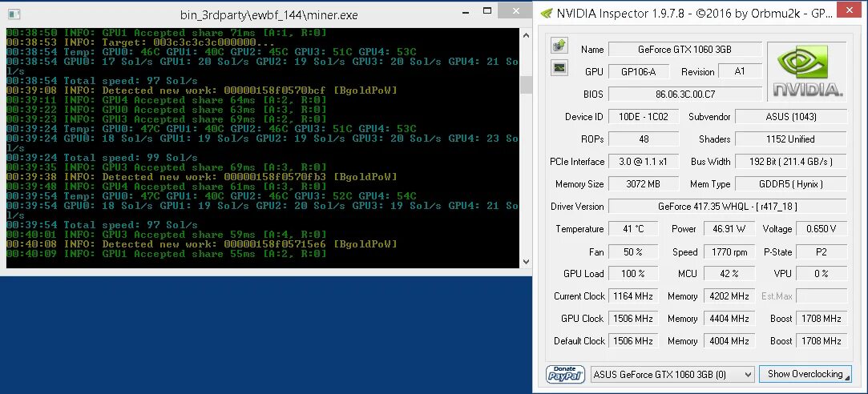Maximize the miner.exe console window

pyautogui.click(x=487, y=11)
